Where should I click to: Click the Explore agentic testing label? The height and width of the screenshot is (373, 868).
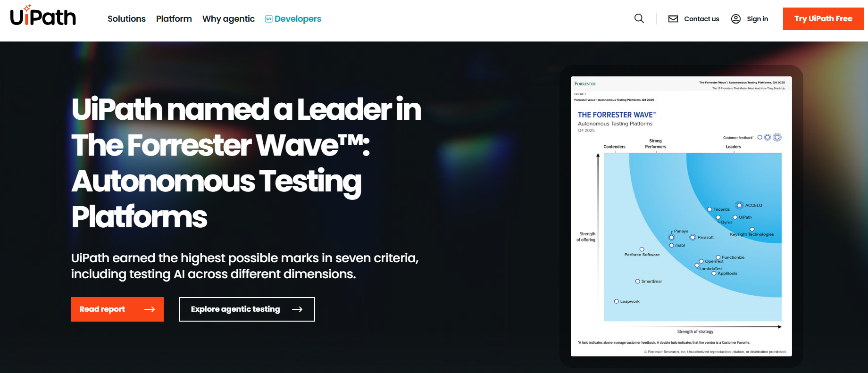235,309
